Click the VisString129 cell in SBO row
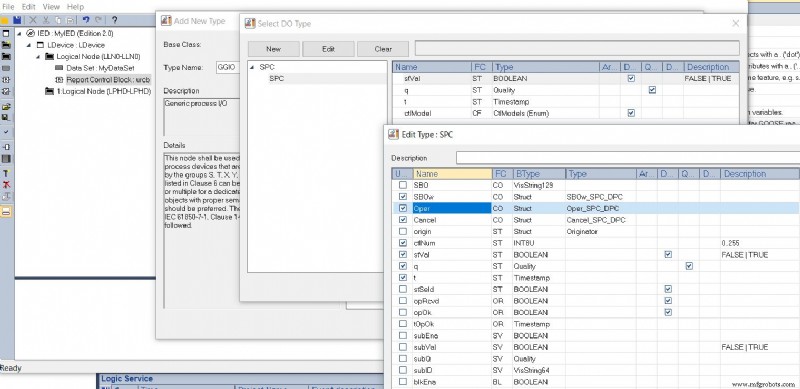 tap(538, 185)
